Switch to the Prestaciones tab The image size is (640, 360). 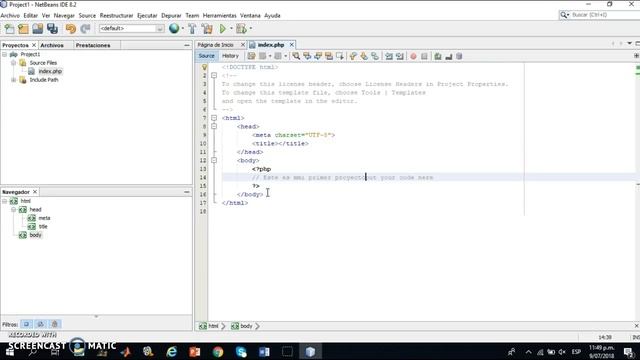pos(93,45)
